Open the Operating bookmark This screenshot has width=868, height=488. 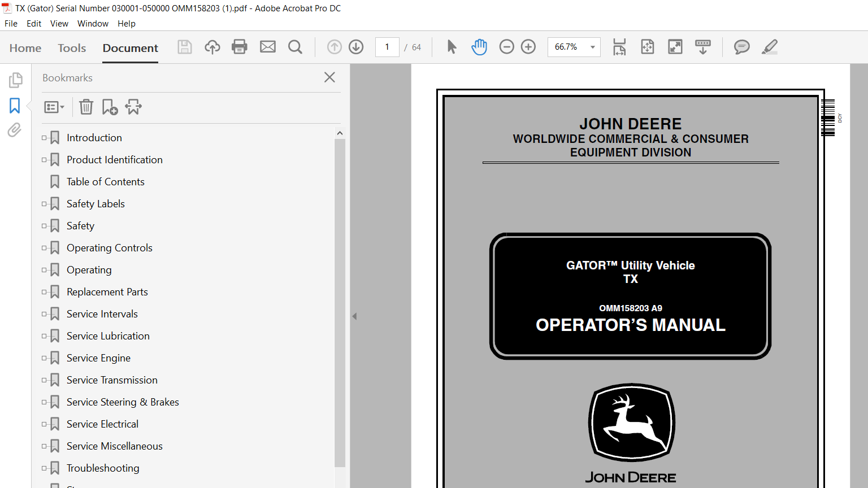pos(89,270)
